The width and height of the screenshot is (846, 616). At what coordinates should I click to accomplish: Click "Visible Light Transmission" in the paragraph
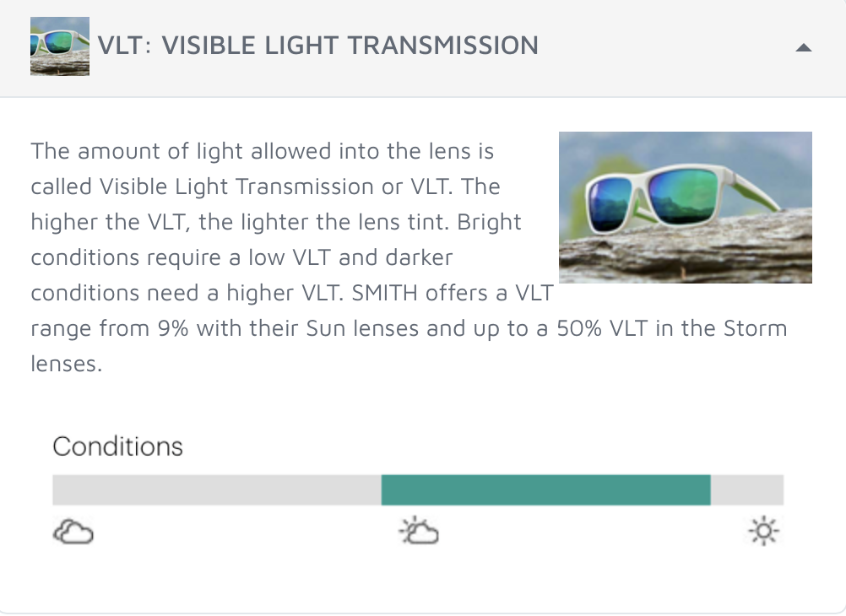coord(237,186)
